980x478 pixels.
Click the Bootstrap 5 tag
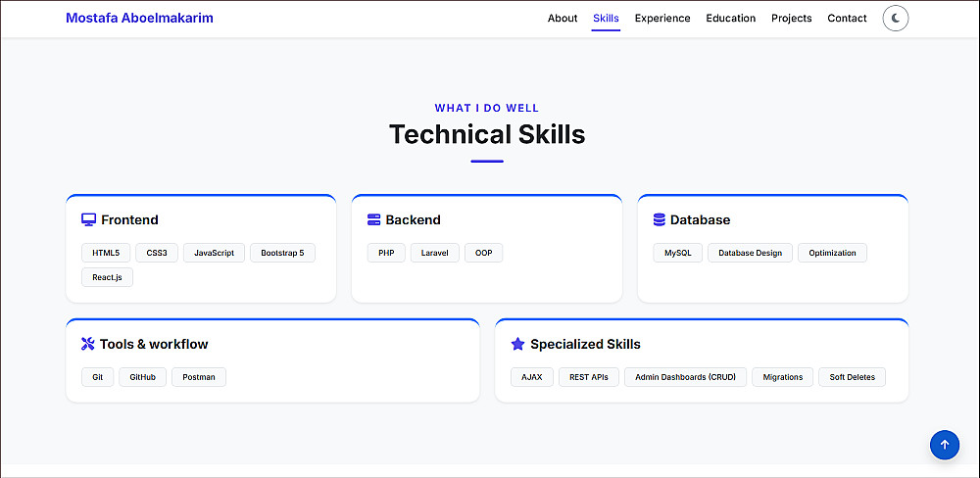click(x=282, y=253)
